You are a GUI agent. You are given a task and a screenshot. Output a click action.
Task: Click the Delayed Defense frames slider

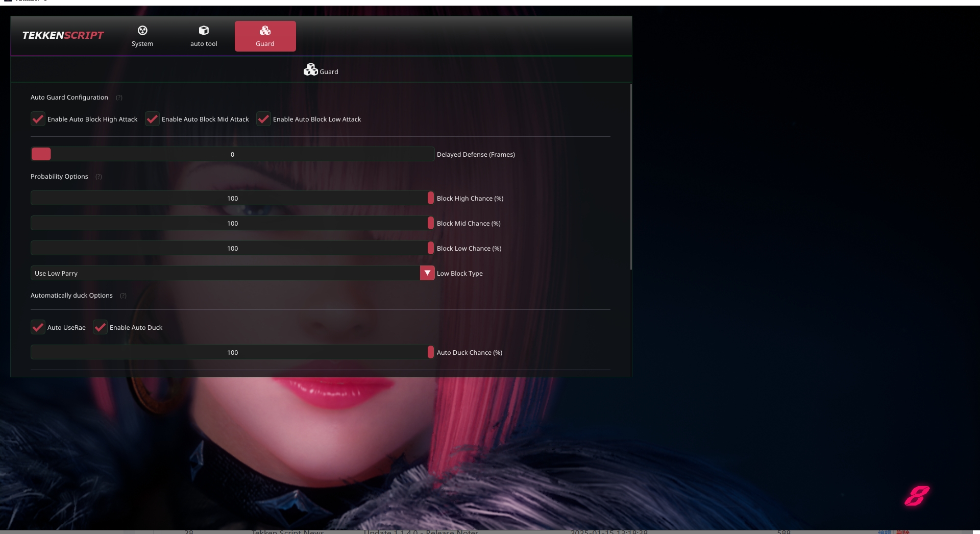click(232, 154)
